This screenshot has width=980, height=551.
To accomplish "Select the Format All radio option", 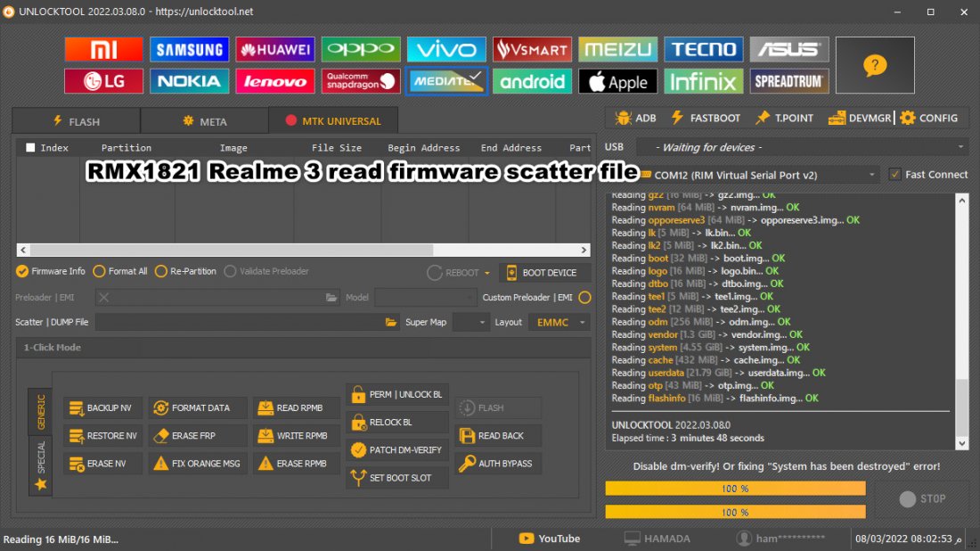I will pos(120,271).
